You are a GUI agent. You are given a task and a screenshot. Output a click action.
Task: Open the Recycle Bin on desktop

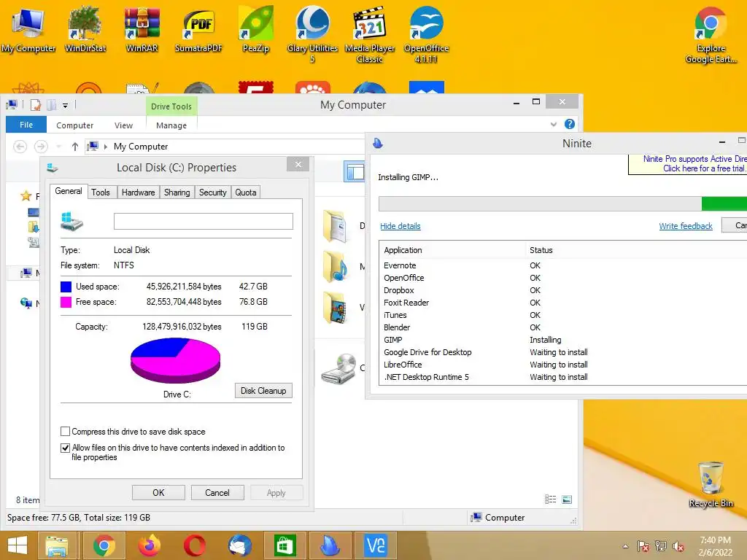tap(711, 484)
